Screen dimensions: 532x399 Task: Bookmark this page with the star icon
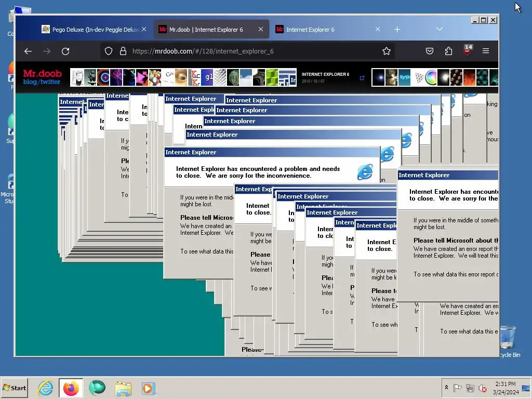[387, 51]
